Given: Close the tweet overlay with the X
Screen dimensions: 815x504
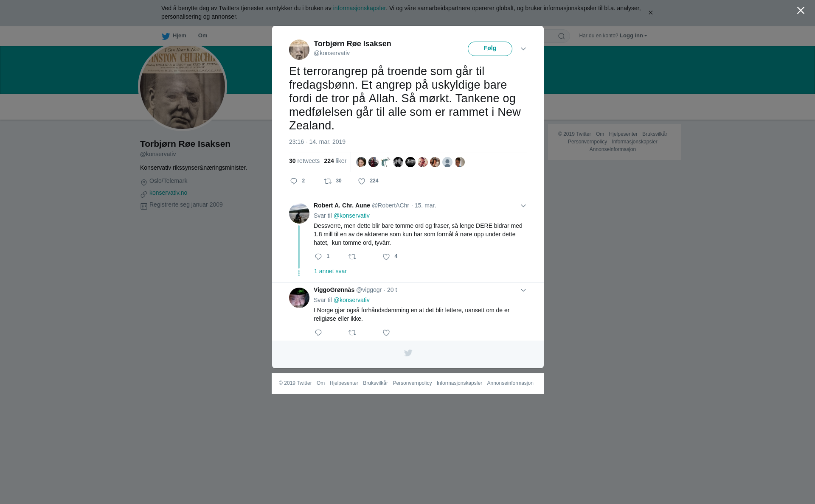Looking at the screenshot, I should pos(801,11).
